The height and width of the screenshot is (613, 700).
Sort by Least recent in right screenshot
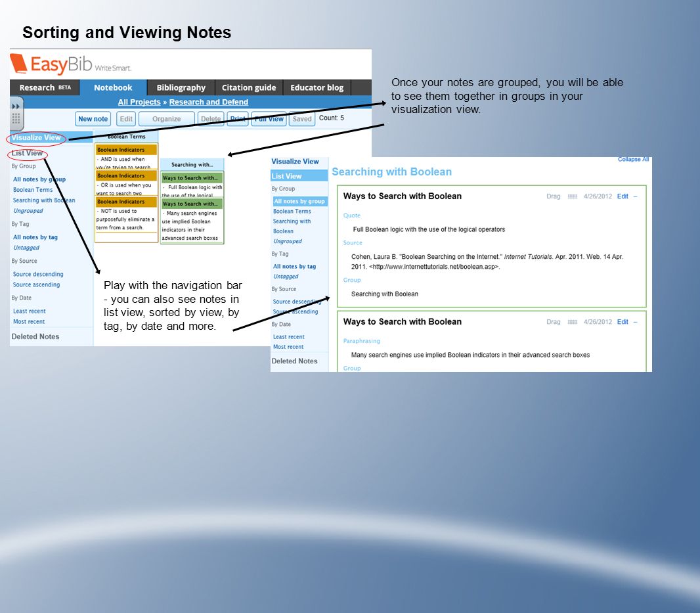[x=289, y=337]
